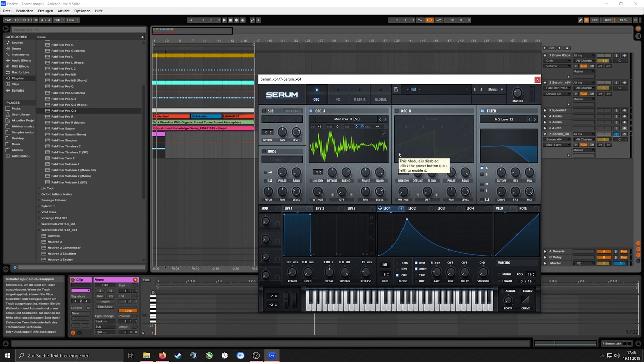Click the LFO1 drag crosshair icon

(x=380, y=208)
